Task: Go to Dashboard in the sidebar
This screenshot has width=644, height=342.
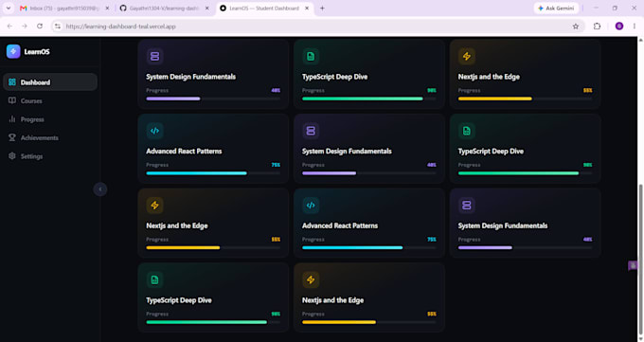Action: coord(50,82)
